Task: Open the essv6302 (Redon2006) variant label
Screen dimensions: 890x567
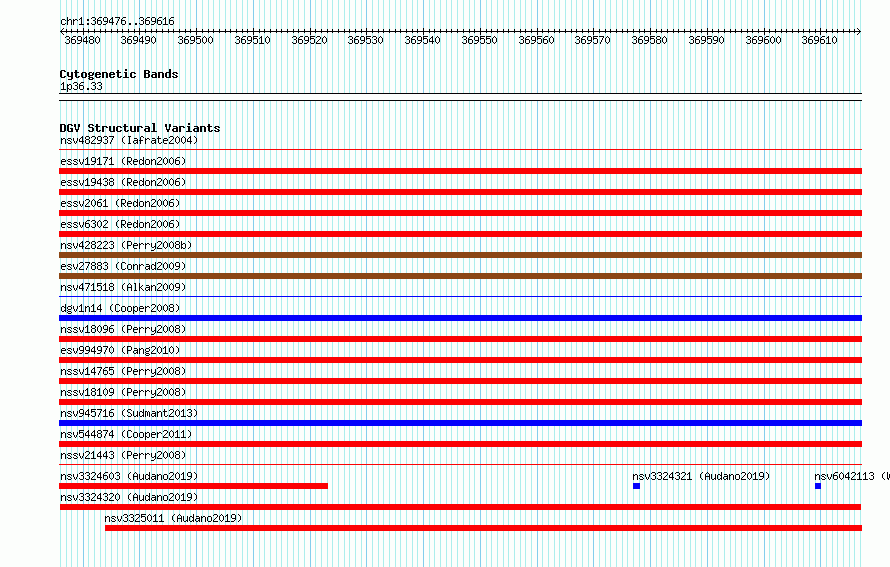Action: pos(120,224)
